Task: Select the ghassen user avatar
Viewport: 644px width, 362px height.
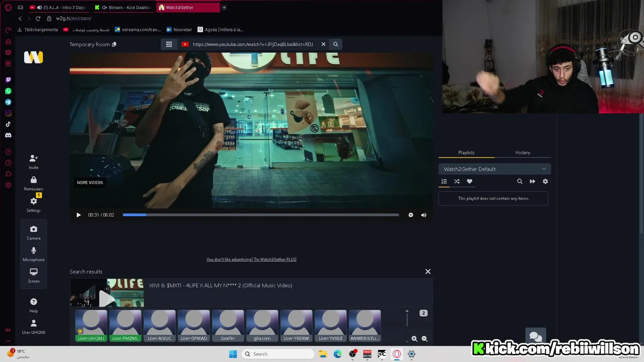Action: tap(262, 326)
